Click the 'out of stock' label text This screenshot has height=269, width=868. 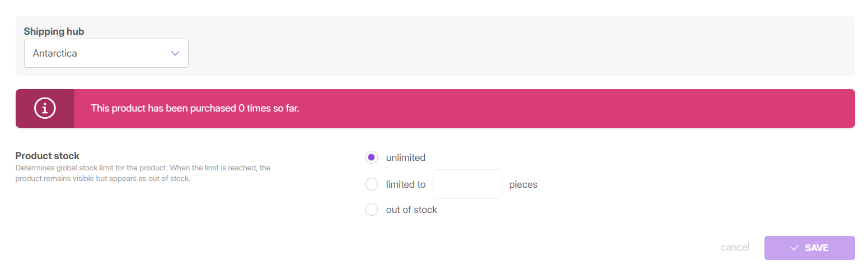click(411, 210)
